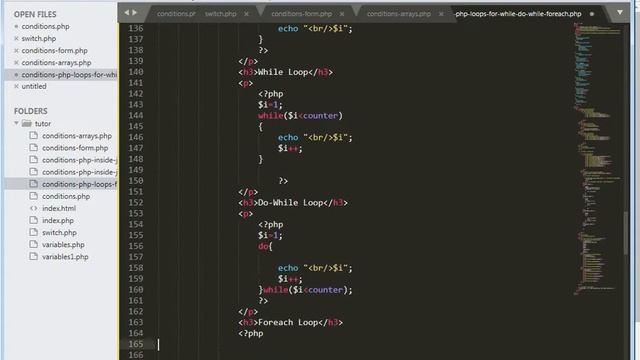Open conditions-php-loops-f in tutor folder
The height and width of the screenshot is (360, 640).
[x=79, y=184]
